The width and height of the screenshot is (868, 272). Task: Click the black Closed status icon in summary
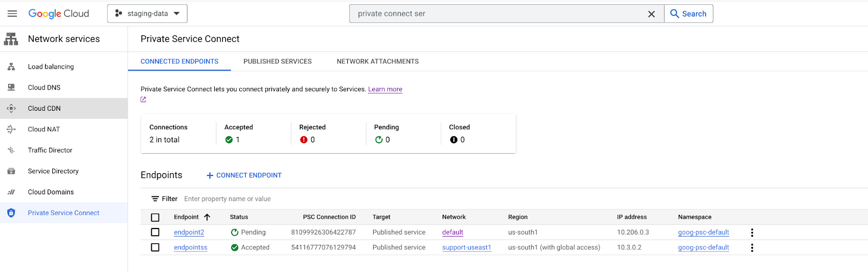click(454, 140)
